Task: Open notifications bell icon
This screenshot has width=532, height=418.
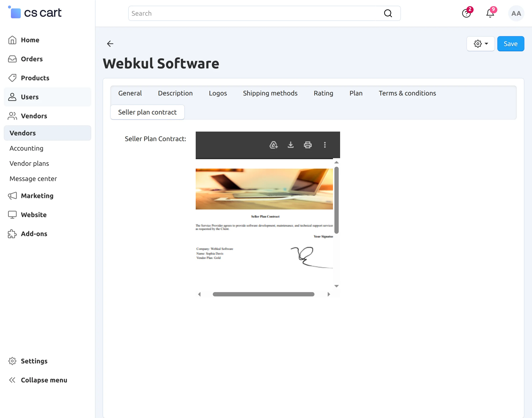Action: 490,13
